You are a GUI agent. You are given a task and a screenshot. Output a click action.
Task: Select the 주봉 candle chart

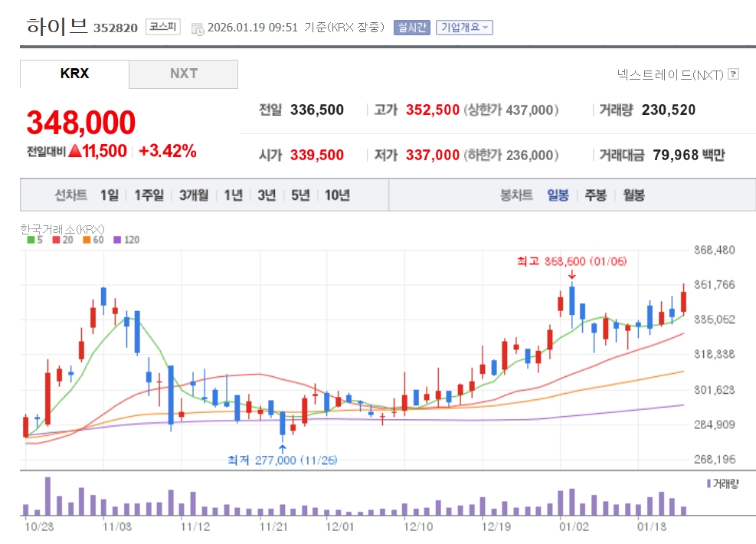click(x=595, y=195)
